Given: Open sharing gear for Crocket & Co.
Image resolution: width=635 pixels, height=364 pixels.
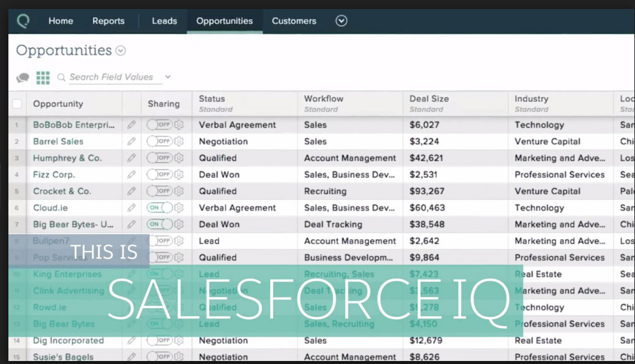Looking at the screenshot, I should 179,191.
